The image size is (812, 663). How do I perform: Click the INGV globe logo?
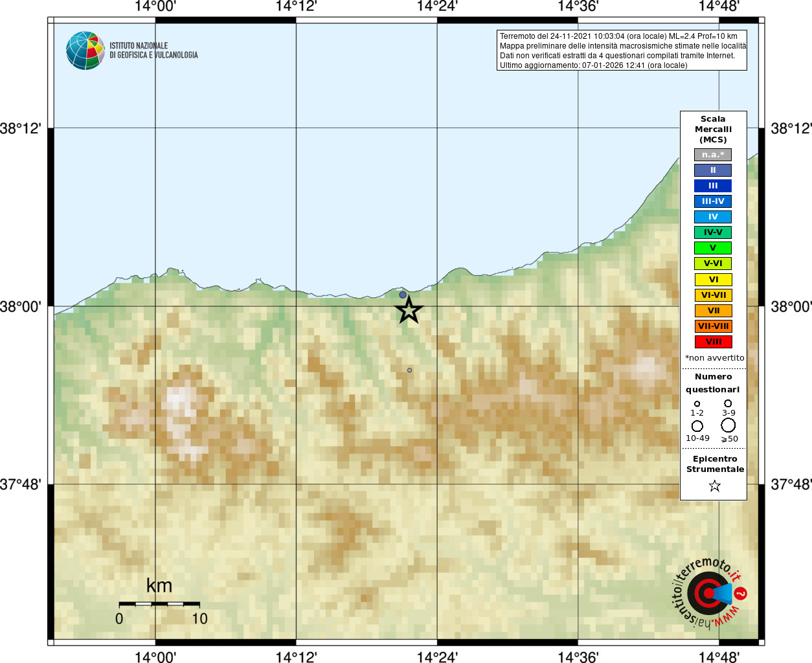(85, 51)
